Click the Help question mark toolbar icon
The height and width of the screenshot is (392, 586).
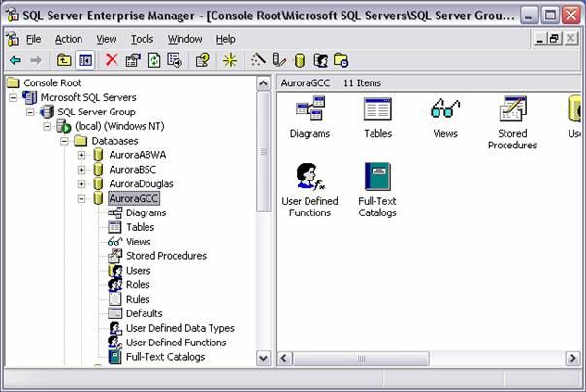pos(203,60)
